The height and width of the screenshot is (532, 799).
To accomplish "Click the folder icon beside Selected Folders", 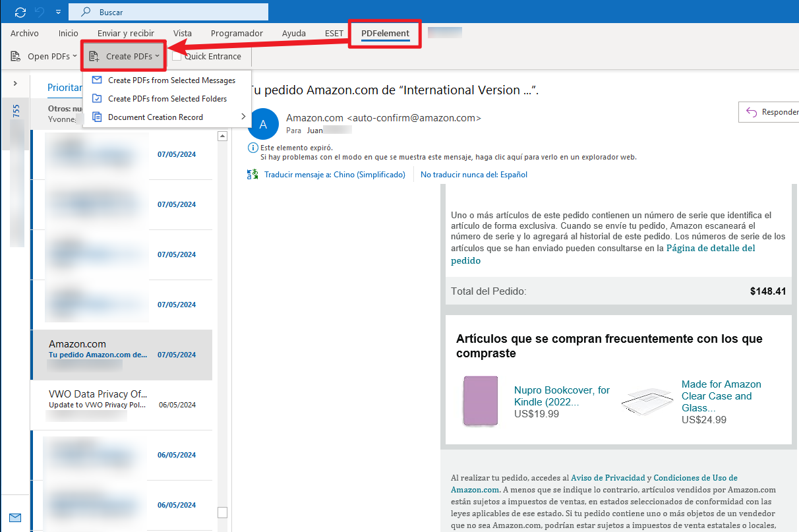I will pyautogui.click(x=97, y=98).
